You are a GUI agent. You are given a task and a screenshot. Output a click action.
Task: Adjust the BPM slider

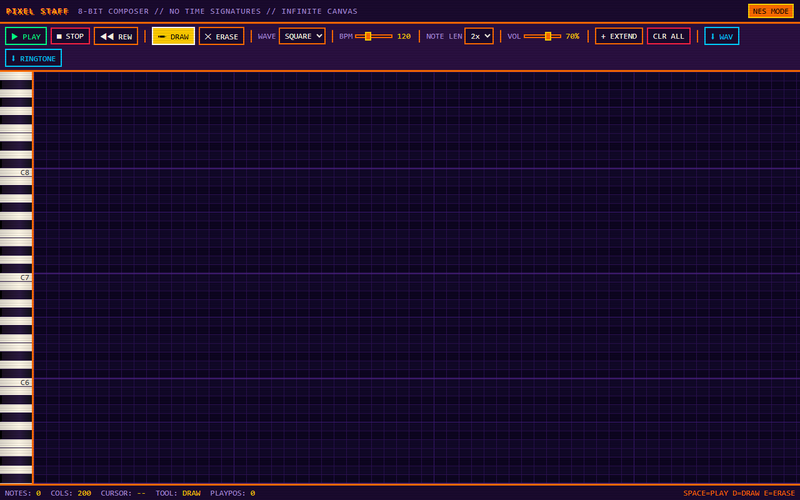pos(373,36)
